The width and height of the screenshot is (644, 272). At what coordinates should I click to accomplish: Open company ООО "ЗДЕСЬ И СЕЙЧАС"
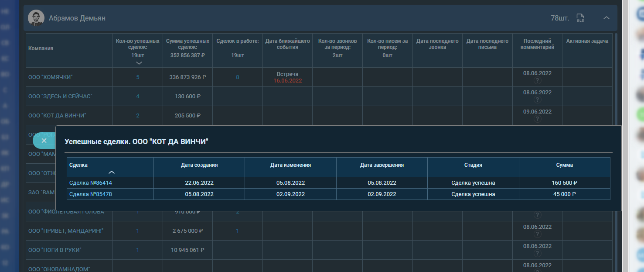coord(60,96)
